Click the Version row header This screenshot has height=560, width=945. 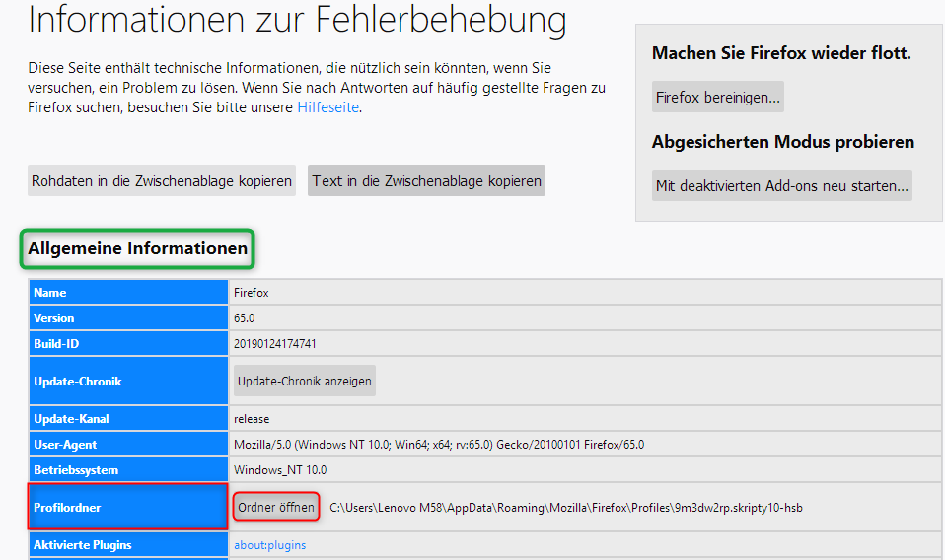pyautogui.click(x=128, y=317)
